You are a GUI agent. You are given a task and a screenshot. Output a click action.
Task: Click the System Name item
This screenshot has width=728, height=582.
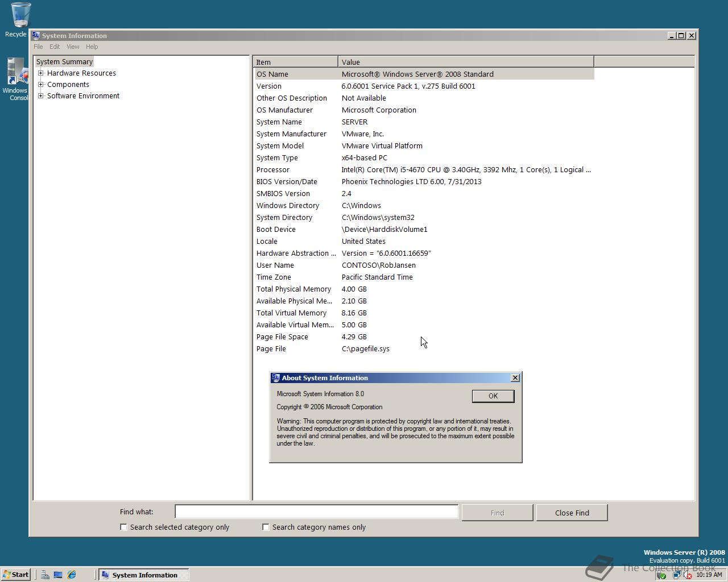pos(279,122)
